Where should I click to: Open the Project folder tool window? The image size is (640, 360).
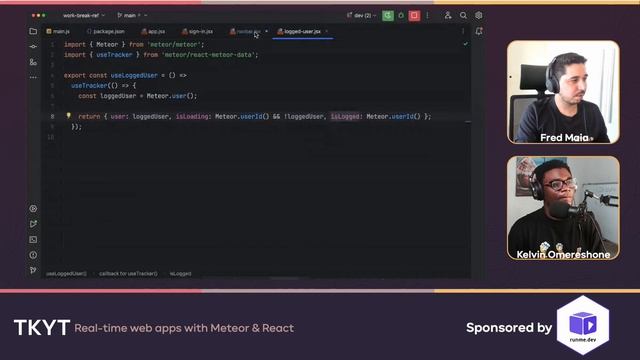click(x=33, y=31)
